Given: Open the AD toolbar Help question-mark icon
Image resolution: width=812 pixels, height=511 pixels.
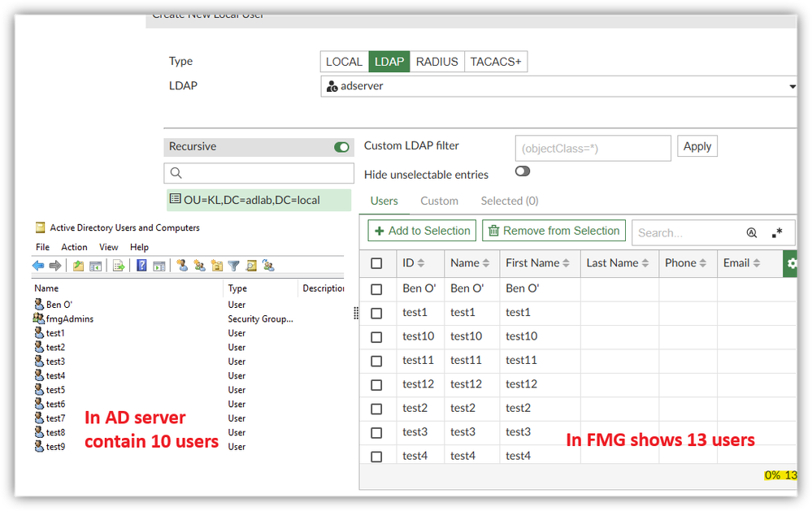Looking at the screenshot, I should point(141,266).
